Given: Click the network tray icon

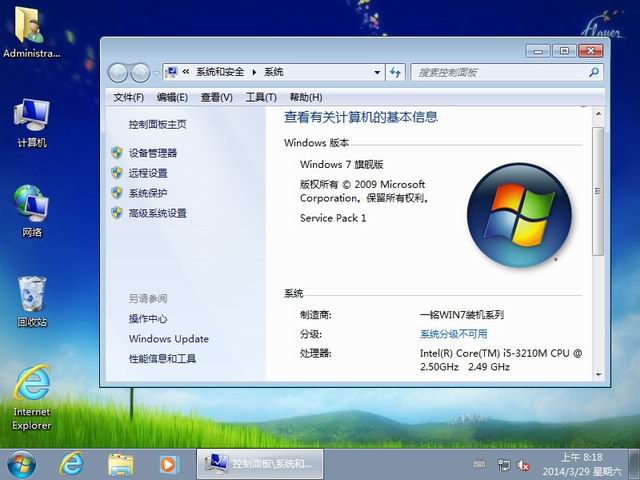Looking at the screenshot, I should pos(504,464).
